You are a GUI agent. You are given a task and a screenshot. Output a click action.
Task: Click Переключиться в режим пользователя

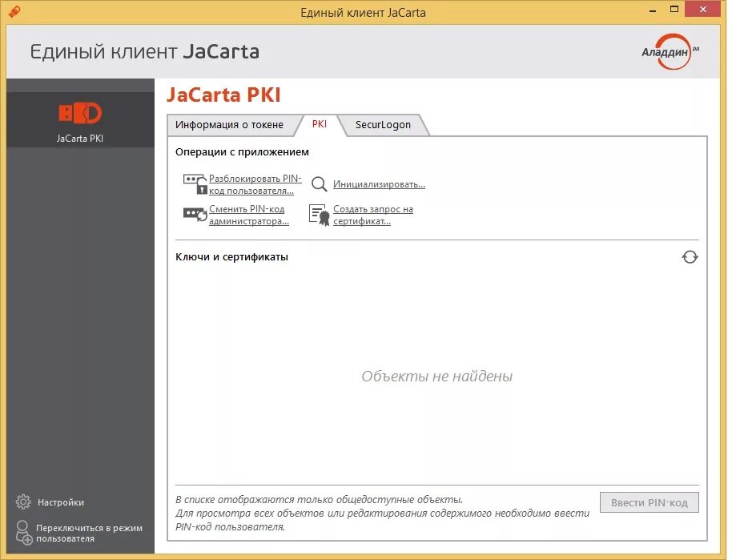pyautogui.click(x=89, y=533)
